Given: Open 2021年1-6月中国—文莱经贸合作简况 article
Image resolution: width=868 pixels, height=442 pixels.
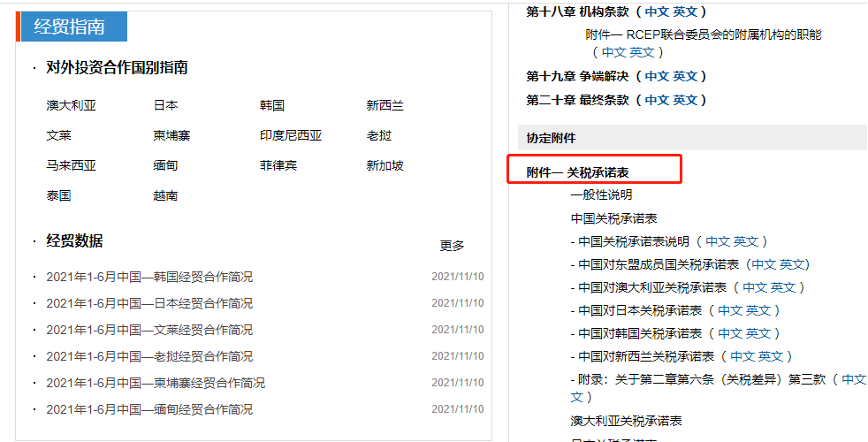Looking at the screenshot, I should click(x=149, y=330).
